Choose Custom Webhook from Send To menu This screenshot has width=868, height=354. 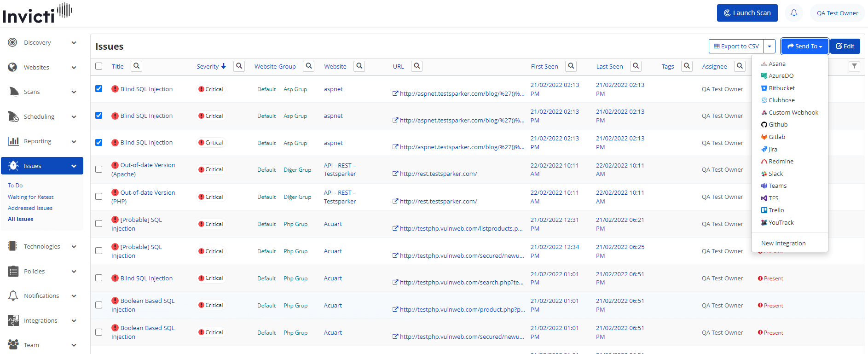click(790, 112)
